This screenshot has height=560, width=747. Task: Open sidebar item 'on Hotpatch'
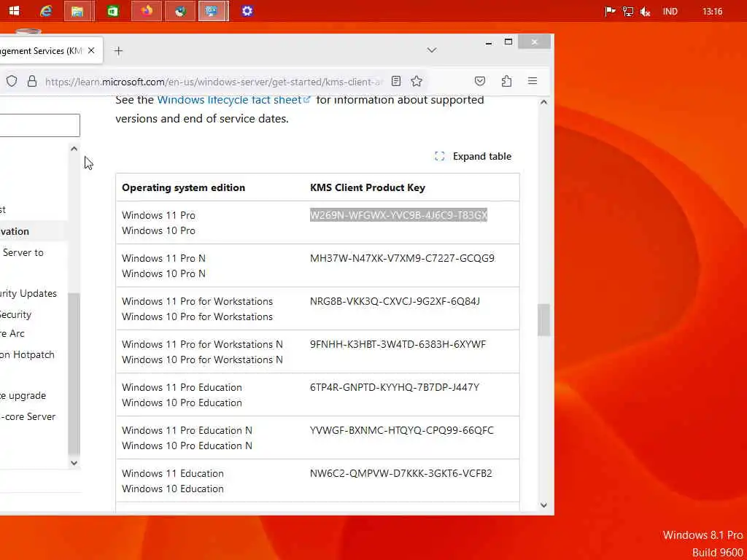[x=27, y=355]
